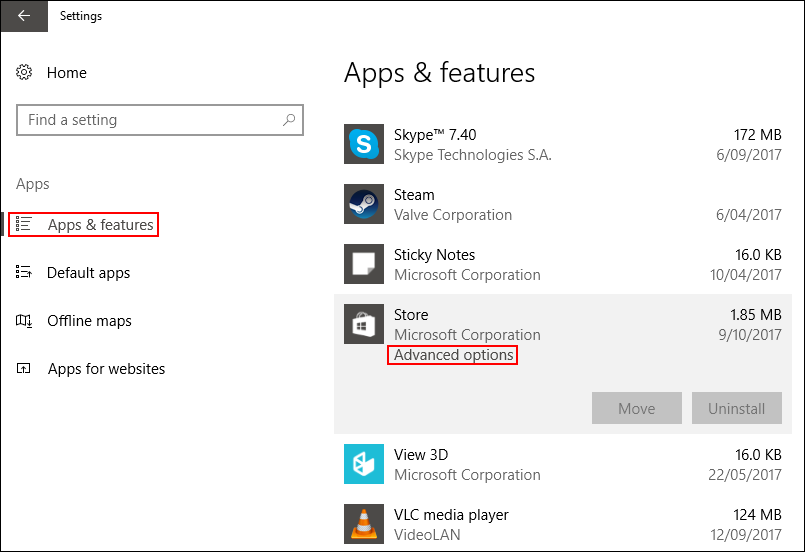Select the Sticky Notes entry name
805x552 pixels.
(434, 255)
